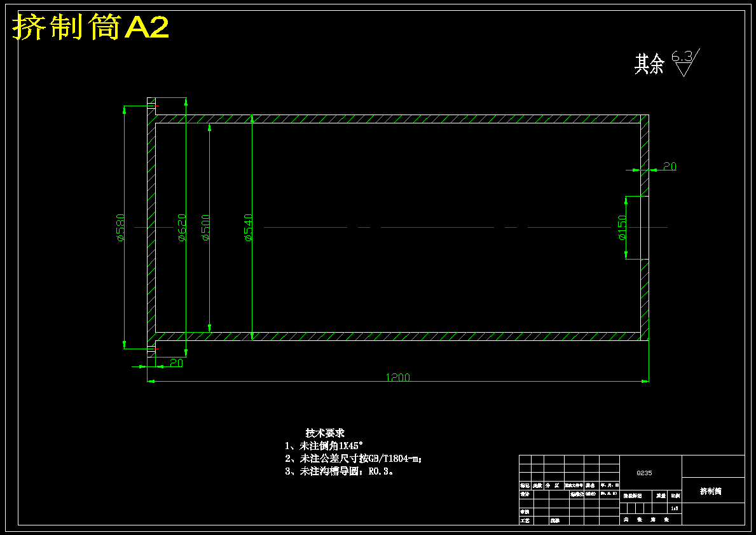Click the 工艺 cell in title block
Image resolution: width=756 pixels, height=535 pixels.
coord(526,520)
